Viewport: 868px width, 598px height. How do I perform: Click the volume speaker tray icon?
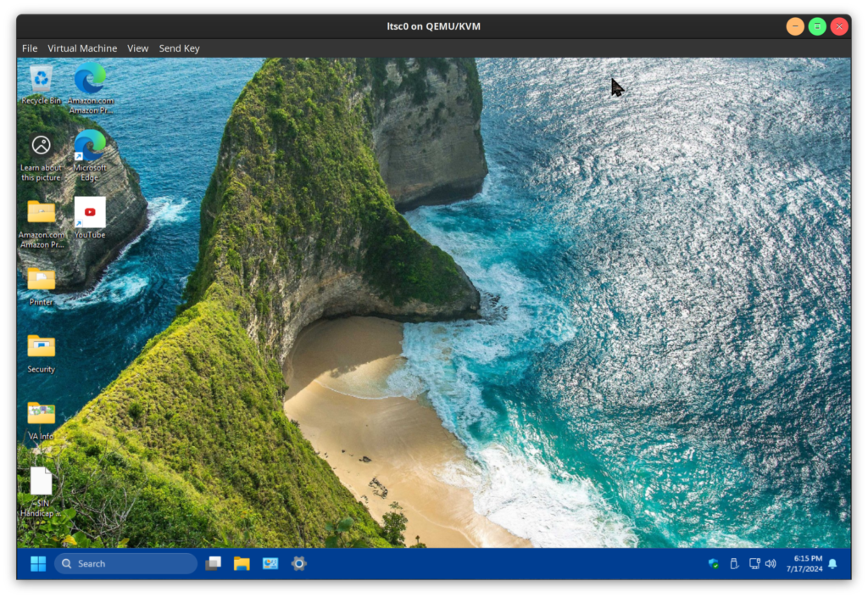pyautogui.click(x=771, y=563)
